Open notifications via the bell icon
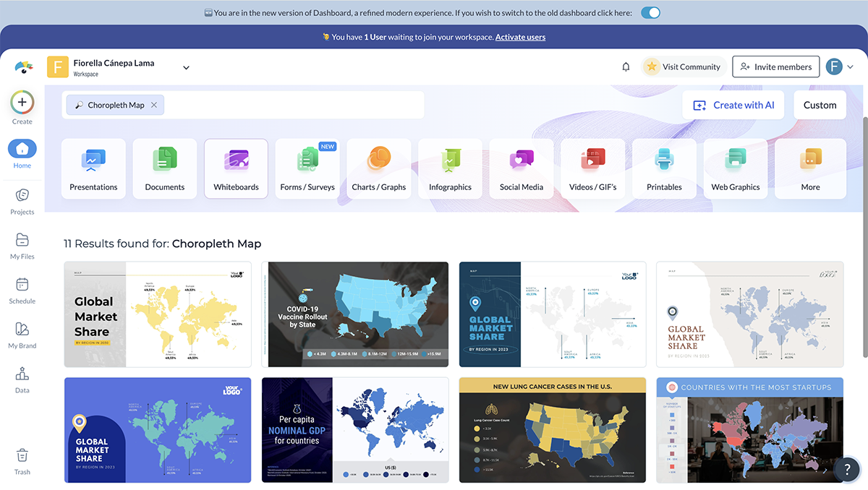This screenshot has width=868, height=490. 626,66
